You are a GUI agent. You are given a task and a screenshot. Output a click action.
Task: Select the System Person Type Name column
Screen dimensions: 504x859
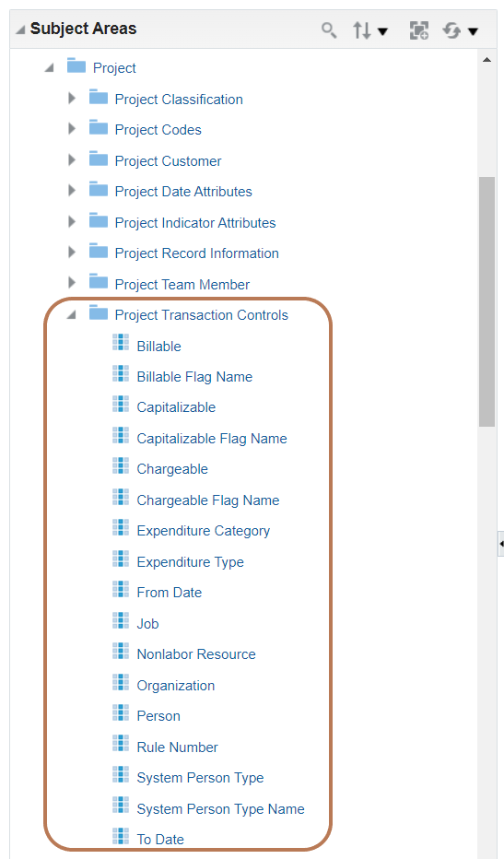(220, 809)
